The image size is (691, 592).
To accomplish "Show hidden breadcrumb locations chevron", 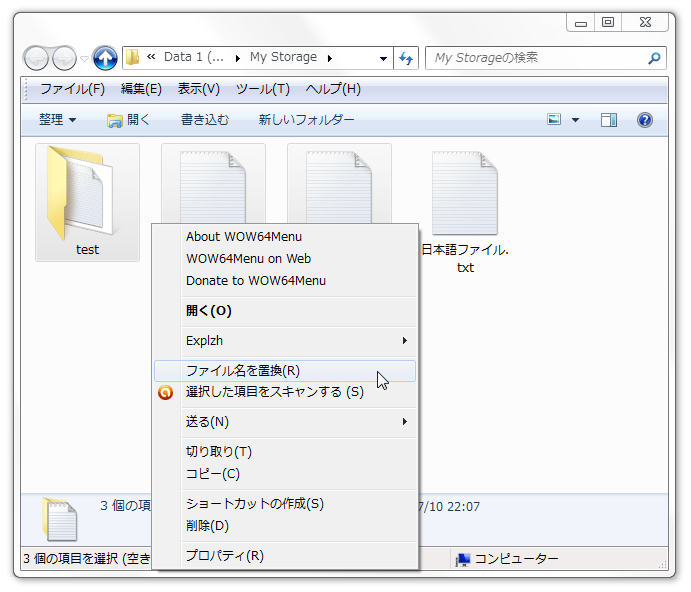I will click(151, 56).
